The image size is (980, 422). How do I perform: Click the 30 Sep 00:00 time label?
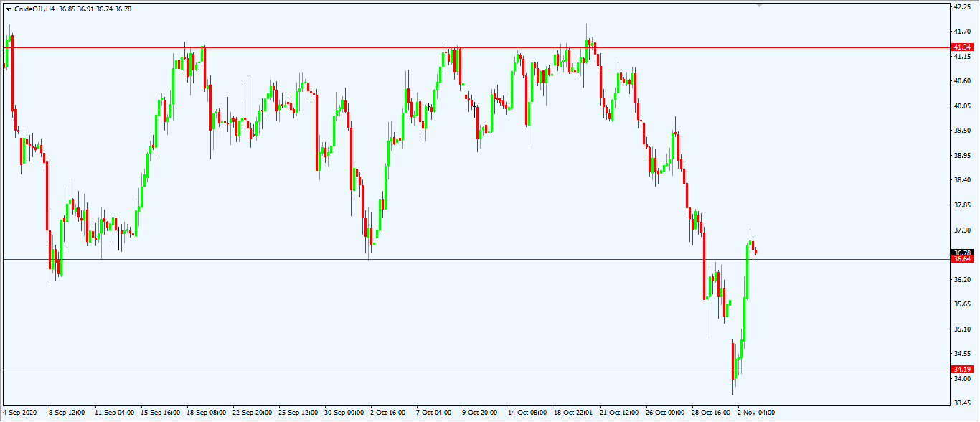click(x=344, y=413)
